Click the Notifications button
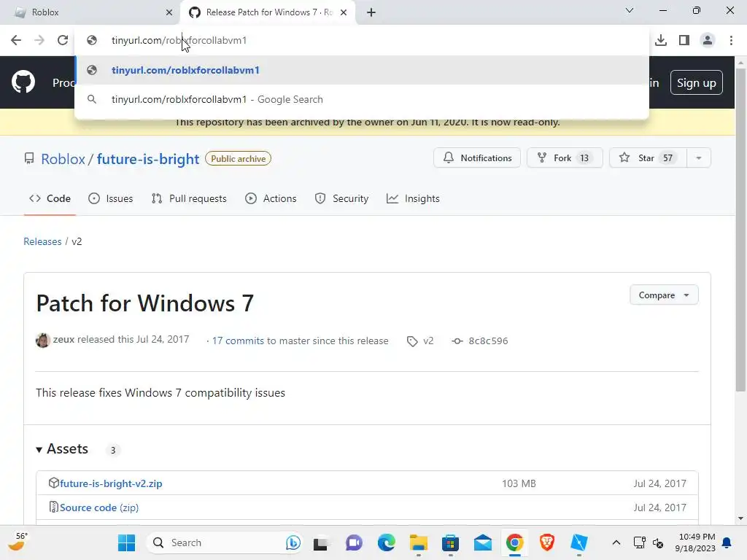 [x=477, y=157]
